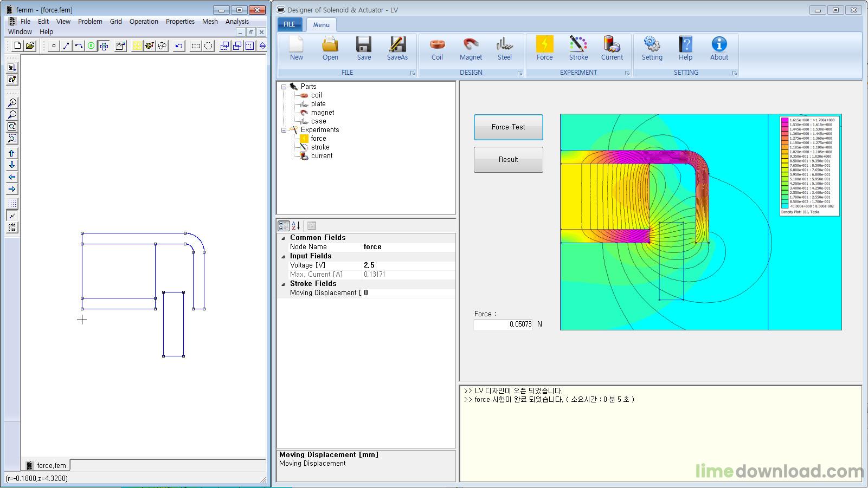The width and height of the screenshot is (868, 488).
Task: Click the Coil design icon
Action: coord(437,48)
